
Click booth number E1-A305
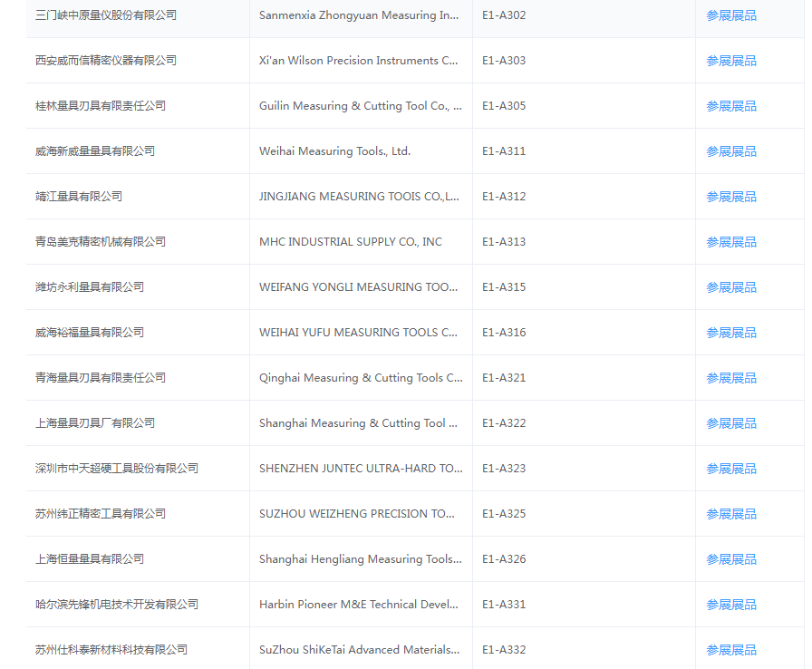504,106
